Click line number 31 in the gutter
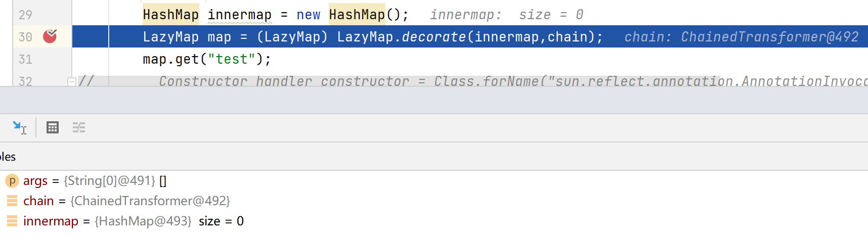 coord(25,59)
